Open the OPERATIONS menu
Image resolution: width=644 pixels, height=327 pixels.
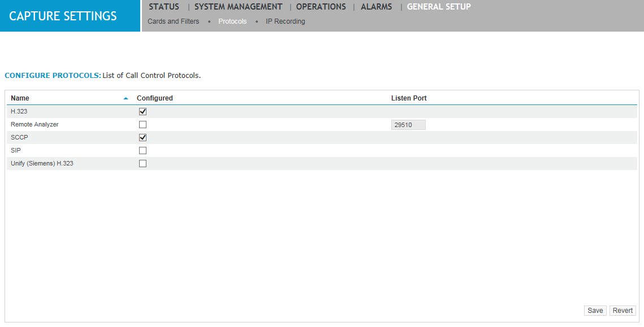321,7
